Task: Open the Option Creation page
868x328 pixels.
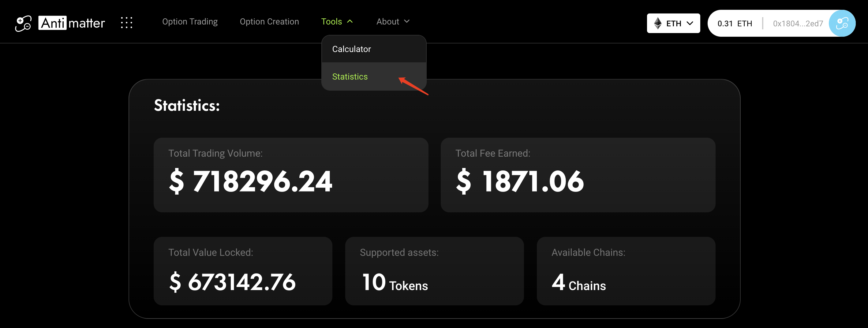Action: (x=269, y=21)
